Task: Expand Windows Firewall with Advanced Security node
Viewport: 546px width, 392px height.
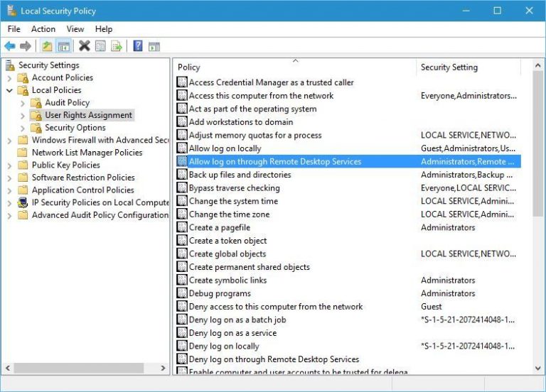Action: (10, 141)
